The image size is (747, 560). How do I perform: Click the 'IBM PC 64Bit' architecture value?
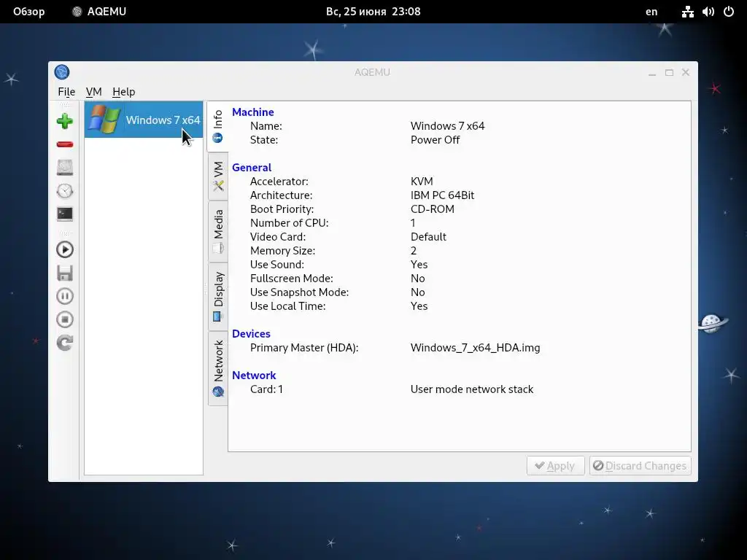pyautogui.click(x=442, y=195)
